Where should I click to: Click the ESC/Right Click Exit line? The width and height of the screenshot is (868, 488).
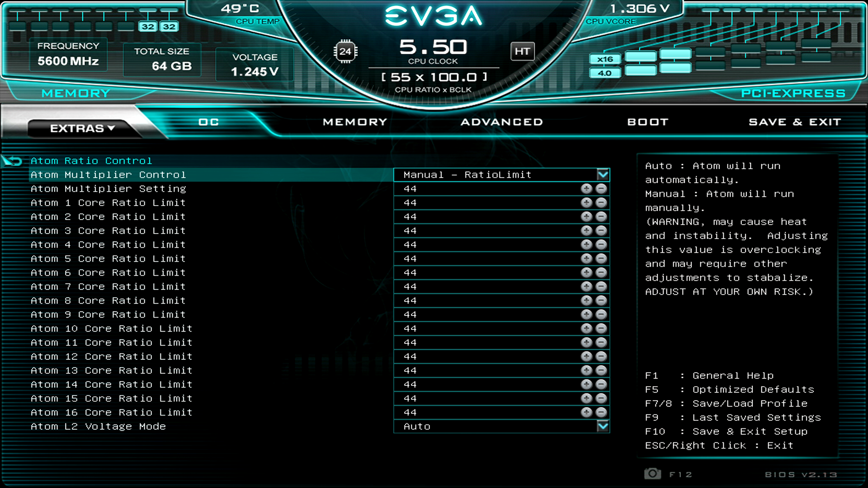click(x=719, y=446)
